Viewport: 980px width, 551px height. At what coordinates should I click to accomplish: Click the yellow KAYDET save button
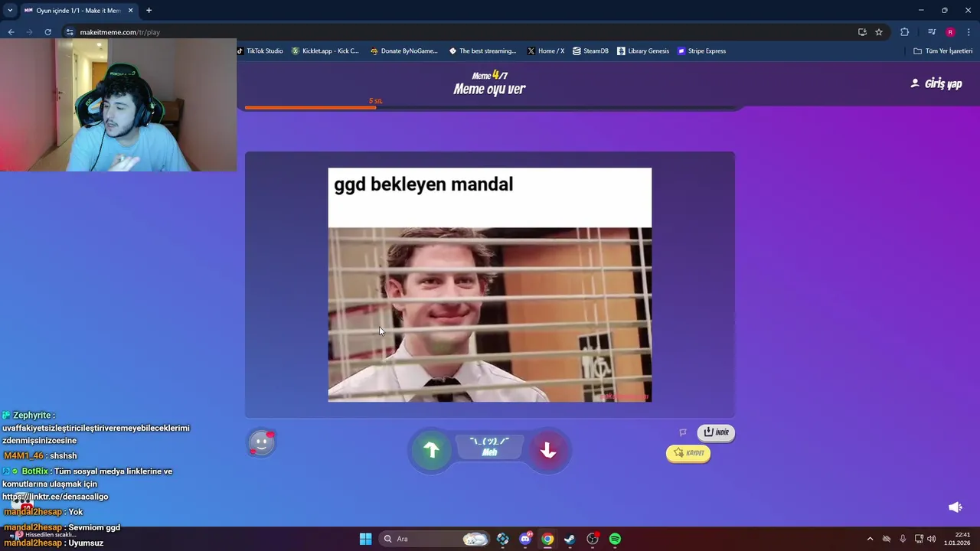688,453
